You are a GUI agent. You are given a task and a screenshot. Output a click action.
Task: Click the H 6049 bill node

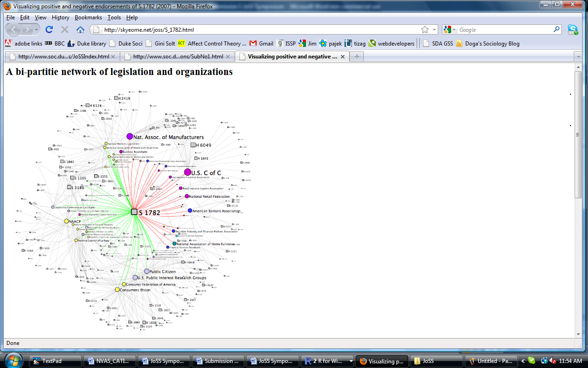point(193,145)
